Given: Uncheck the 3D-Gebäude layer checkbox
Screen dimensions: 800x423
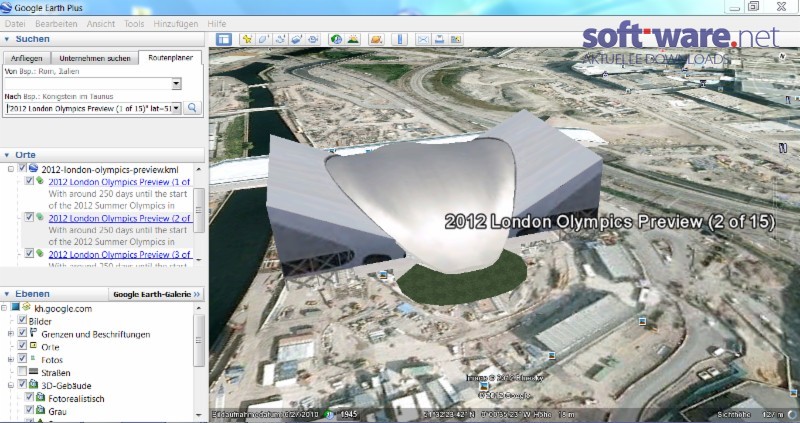Looking at the screenshot, I should coord(22,384).
